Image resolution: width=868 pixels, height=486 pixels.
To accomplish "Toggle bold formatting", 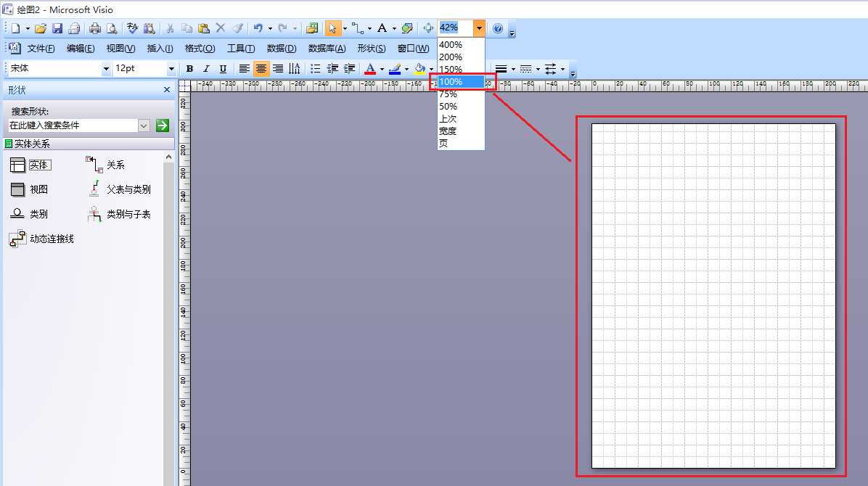I will 190,69.
